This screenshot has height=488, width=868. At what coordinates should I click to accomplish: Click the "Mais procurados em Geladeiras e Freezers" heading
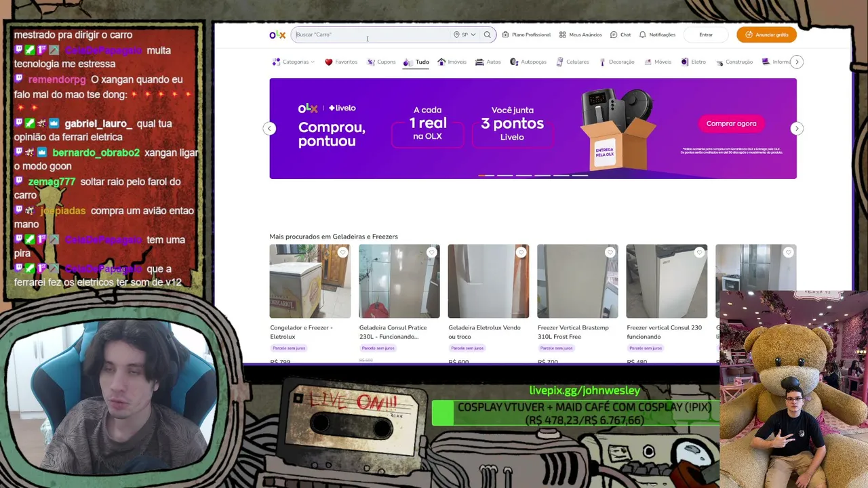334,237
